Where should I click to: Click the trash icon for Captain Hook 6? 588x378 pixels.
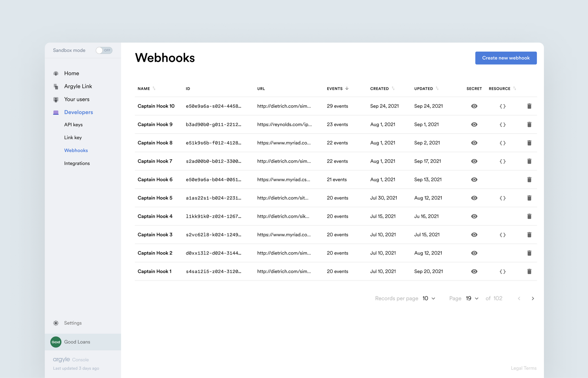[x=529, y=180]
